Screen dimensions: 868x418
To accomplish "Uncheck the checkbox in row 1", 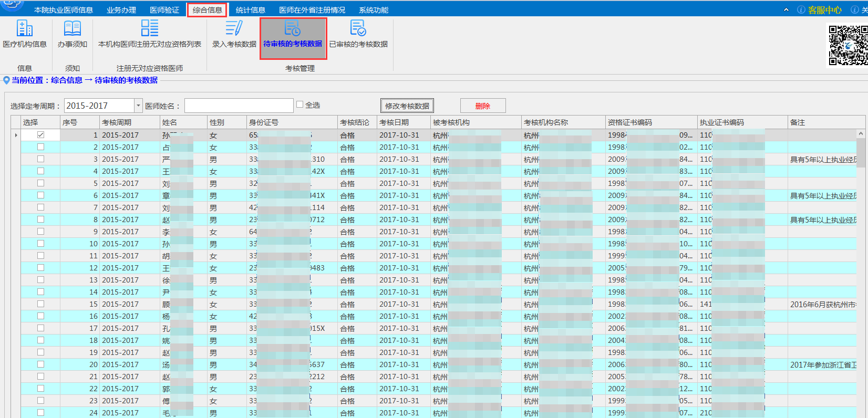I will 40,135.
